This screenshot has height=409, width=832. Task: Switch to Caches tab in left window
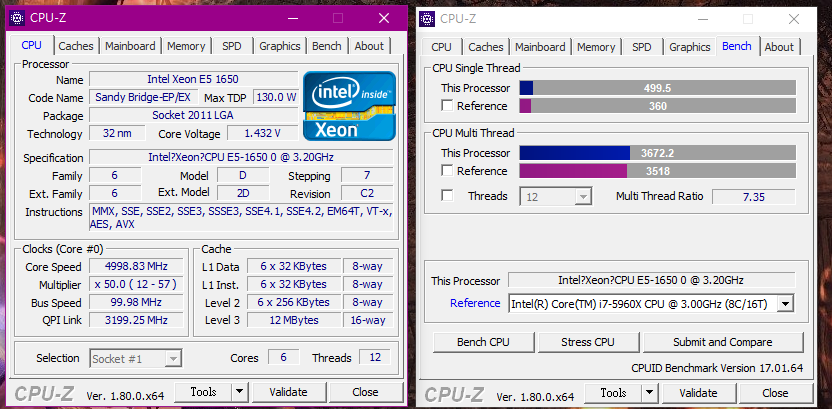point(76,46)
